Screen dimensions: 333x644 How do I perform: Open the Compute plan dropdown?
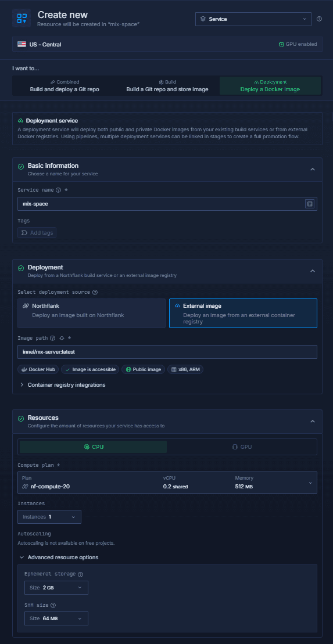coord(167,483)
